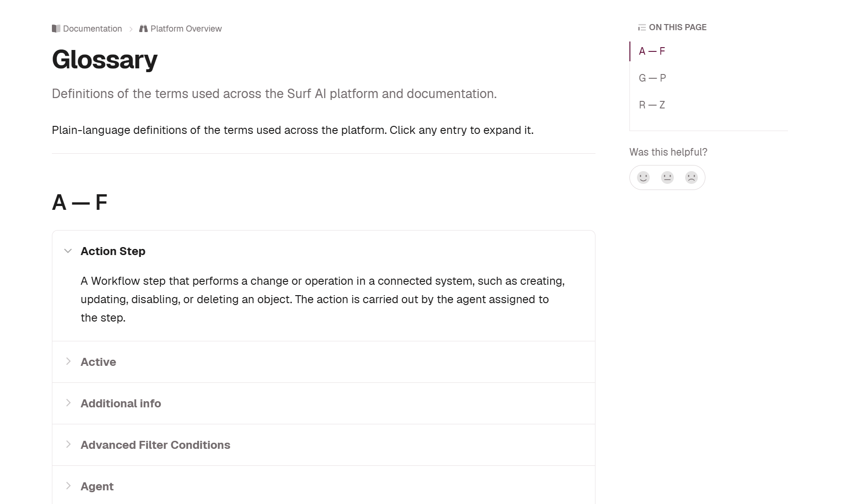
Task: Jump to the G — P section
Action: tap(652, 78)
